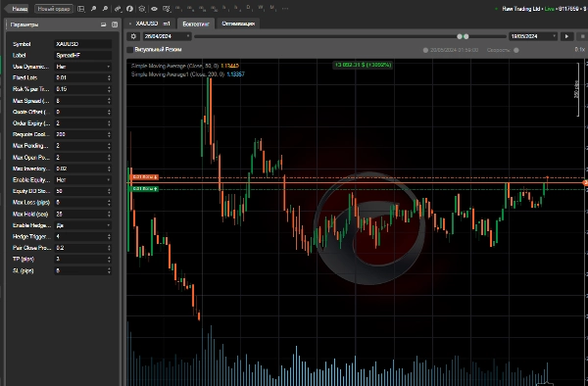The image size is (588, 386).
Task: Expand the Enable Hedge dropdown
Action: click(83, 225)
